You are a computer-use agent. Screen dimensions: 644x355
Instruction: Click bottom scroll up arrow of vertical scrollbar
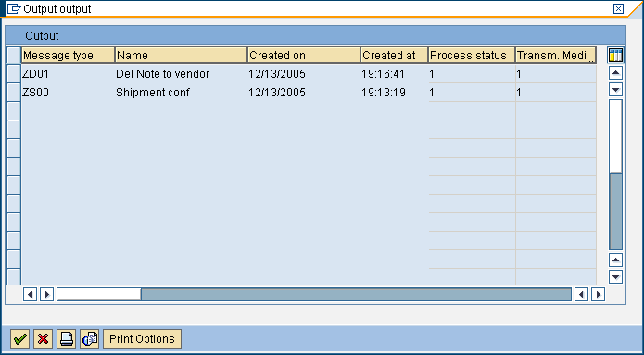click(615, 260)
